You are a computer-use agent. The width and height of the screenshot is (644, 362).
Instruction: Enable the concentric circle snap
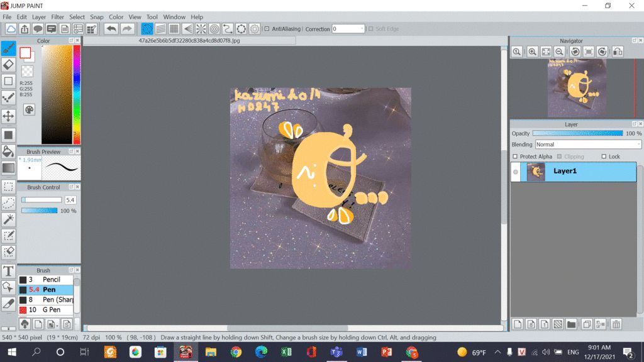(214, 29)
